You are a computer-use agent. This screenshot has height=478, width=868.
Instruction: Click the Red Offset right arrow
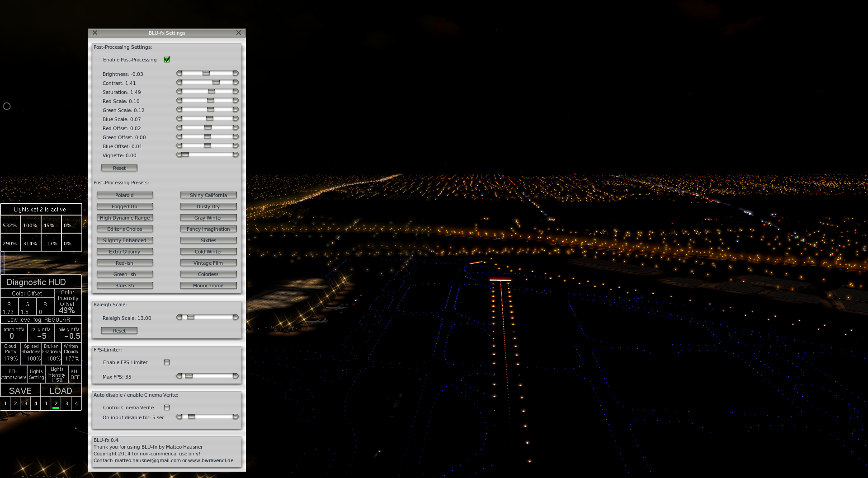[236, 127]
